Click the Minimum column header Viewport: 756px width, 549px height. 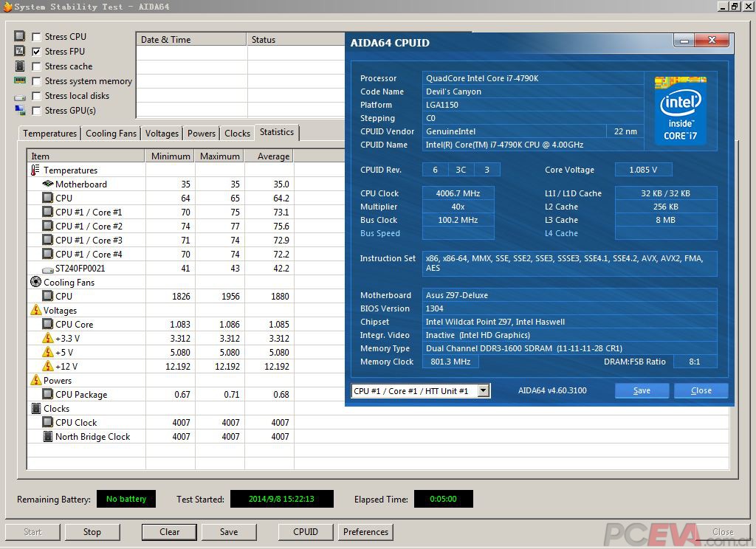point(170,156)
